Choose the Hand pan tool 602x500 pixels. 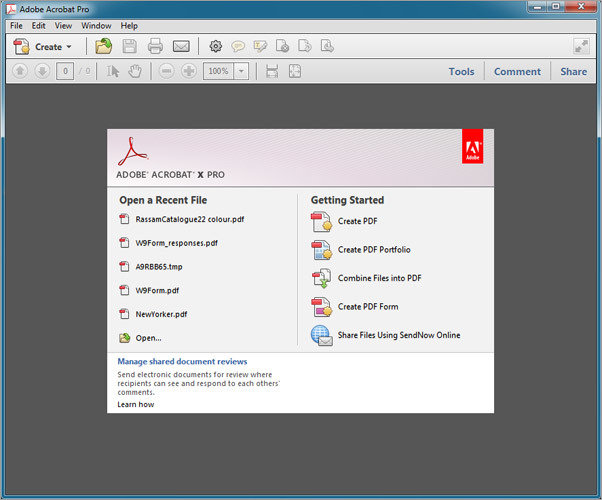click(x=135, y=71)
